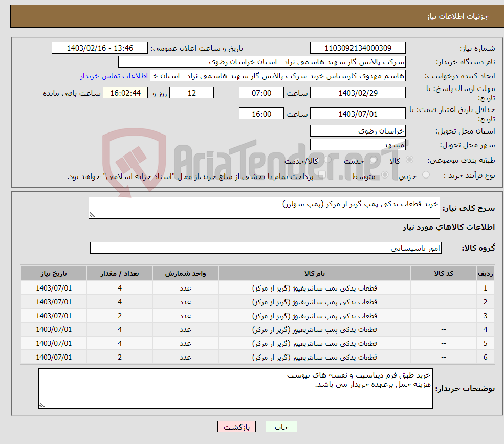The image size is (504, 444).
Task: Click the resize handle of description text area
Action: [x=92, y=215]
